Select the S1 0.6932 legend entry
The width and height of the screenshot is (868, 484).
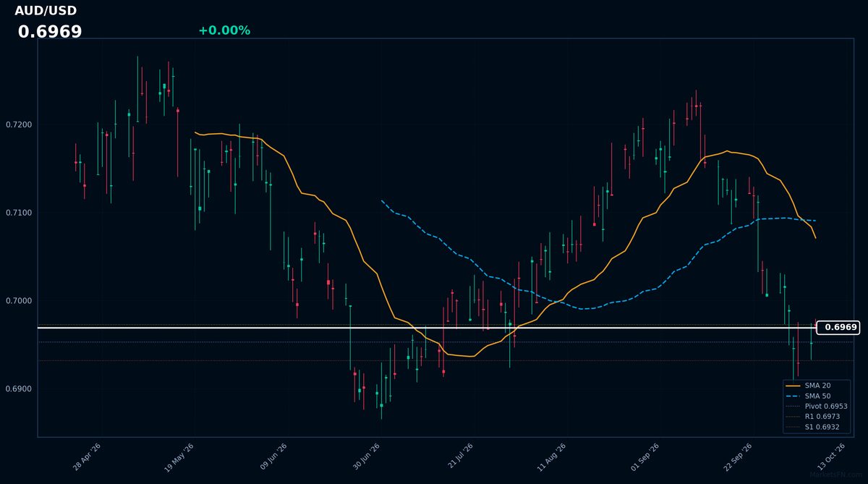[x=813, y=428]
